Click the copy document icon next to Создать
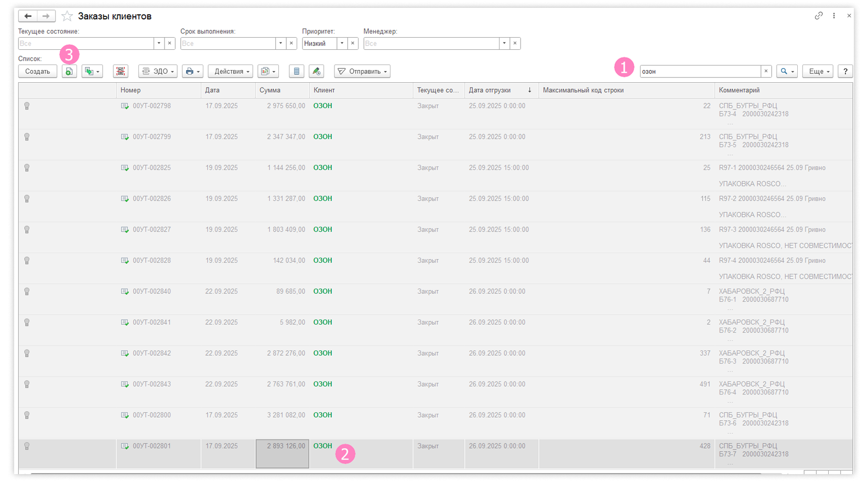 (69, 72)
